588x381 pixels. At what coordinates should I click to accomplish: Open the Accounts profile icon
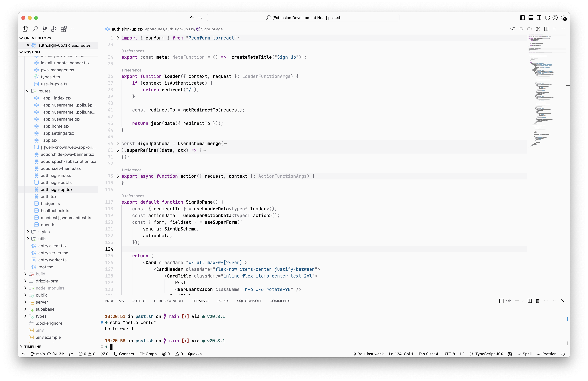point(555,18)
